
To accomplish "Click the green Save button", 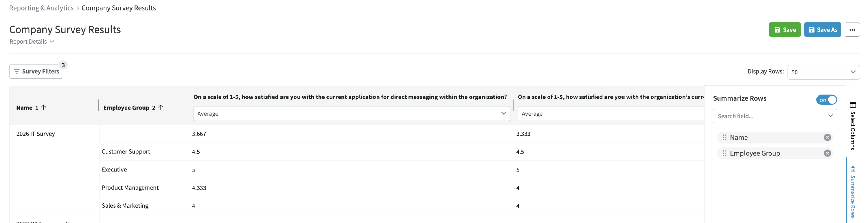I will [784, 30].
